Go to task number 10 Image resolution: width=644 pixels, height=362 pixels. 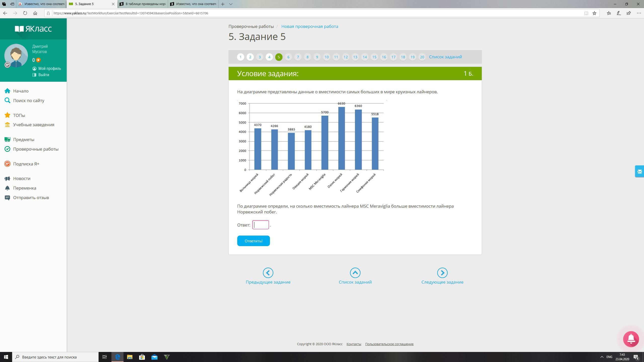(x=327, y=57)
